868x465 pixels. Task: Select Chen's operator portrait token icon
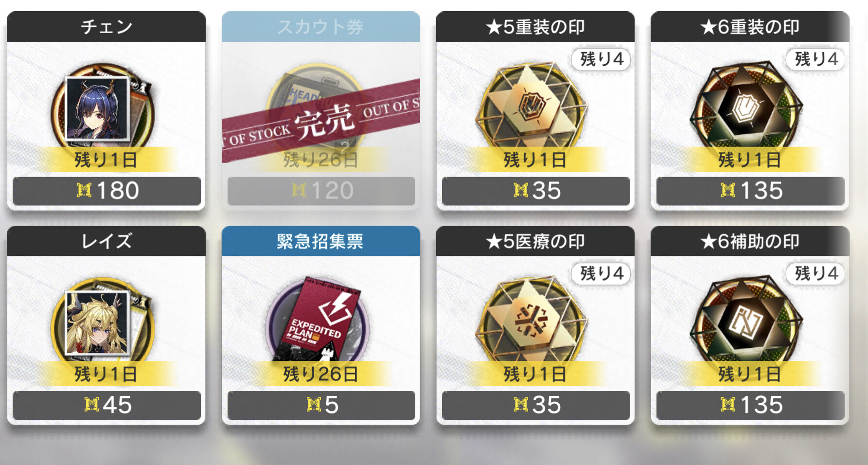pyautogui.click(x=102, y=109)
